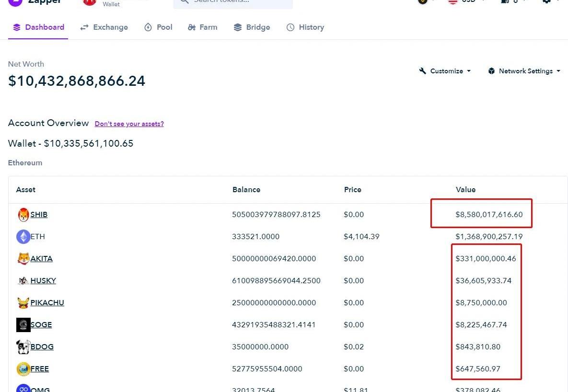The image size is (568, 392).
Task: Open the Customize dropdown
Action: point(445,71)
